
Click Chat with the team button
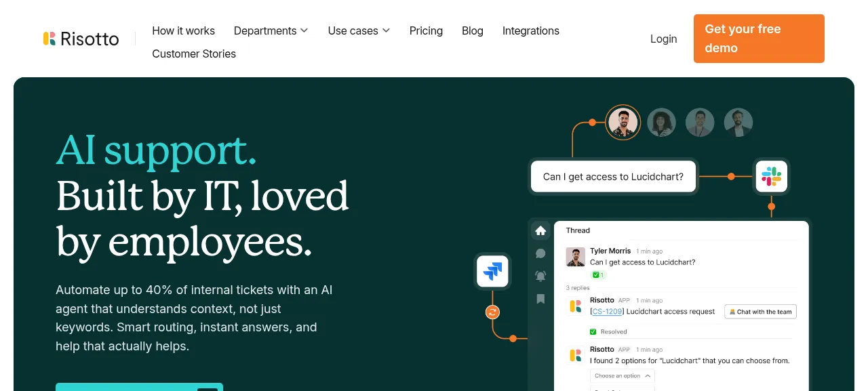coord(760,312)
